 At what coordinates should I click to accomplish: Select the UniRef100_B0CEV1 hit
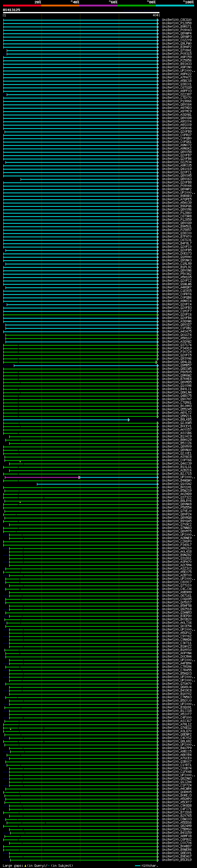tap(176, 426)
